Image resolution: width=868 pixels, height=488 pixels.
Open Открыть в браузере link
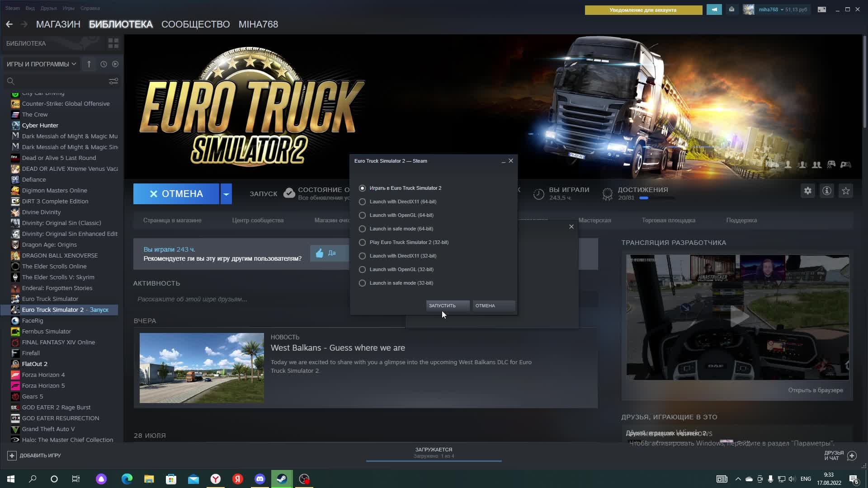815,390
